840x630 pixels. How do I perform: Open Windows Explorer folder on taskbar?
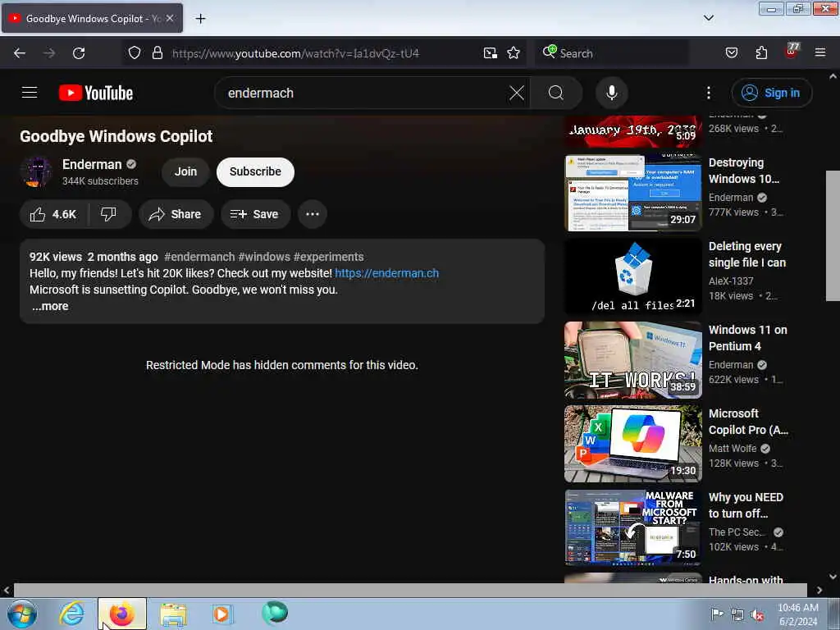[173, 615]
